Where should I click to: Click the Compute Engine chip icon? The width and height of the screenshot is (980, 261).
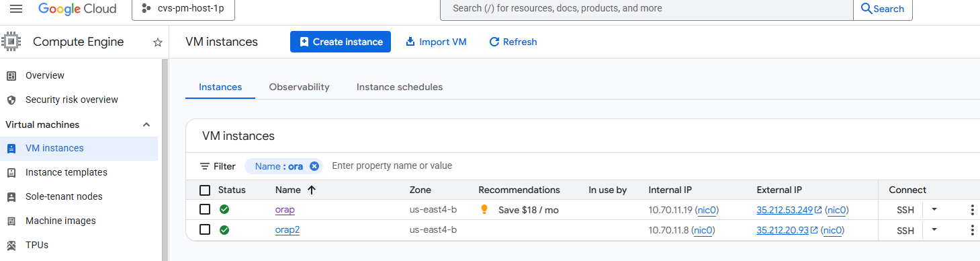11,42
